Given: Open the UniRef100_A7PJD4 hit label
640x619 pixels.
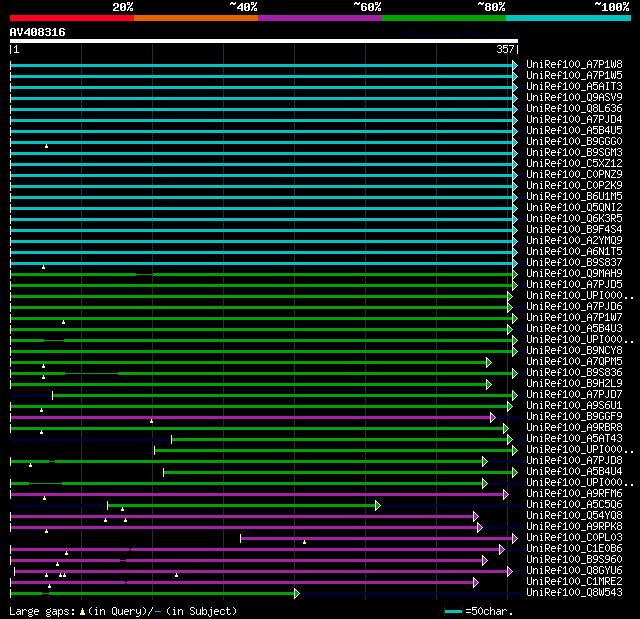Looking at the screenshot, I should pyautogui.click(x=574, y=120).
